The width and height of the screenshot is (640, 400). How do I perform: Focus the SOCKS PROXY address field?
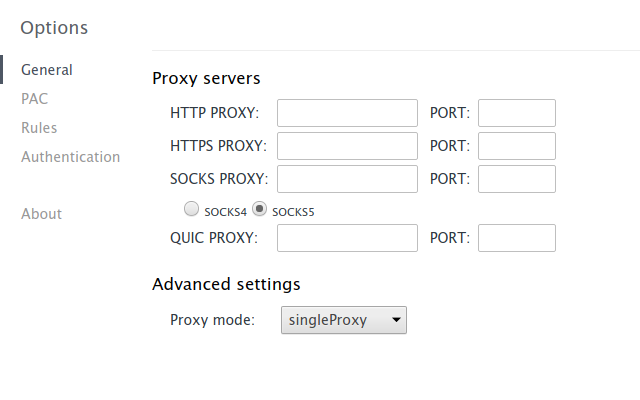347,179
